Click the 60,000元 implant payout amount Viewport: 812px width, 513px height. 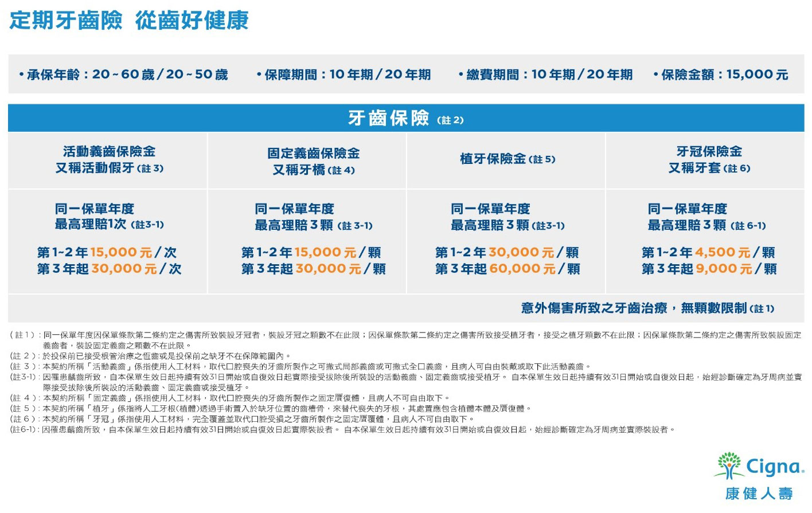pyautogui.click(x=521, y=269)
